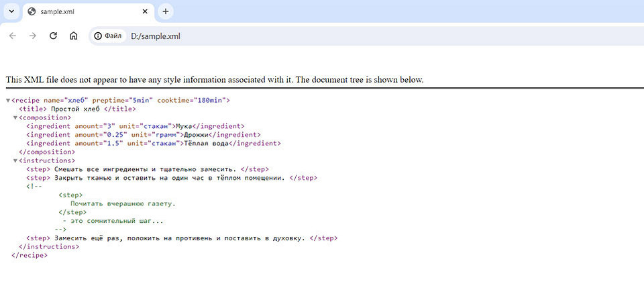Click the comment text Почитать вчерашнюю газету
This screenshot has height=300, width=644.
(x=123, y=204)
